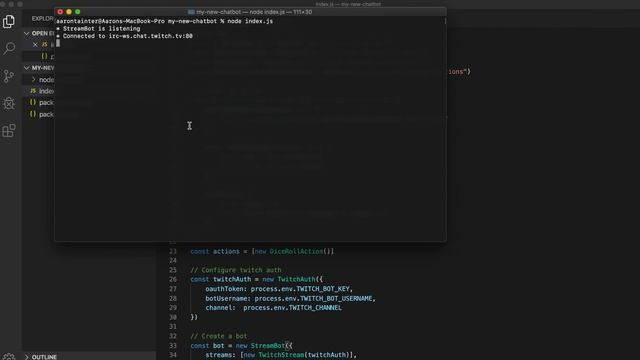
Task: Click editor line number 23
Action: tap(173, 251)
